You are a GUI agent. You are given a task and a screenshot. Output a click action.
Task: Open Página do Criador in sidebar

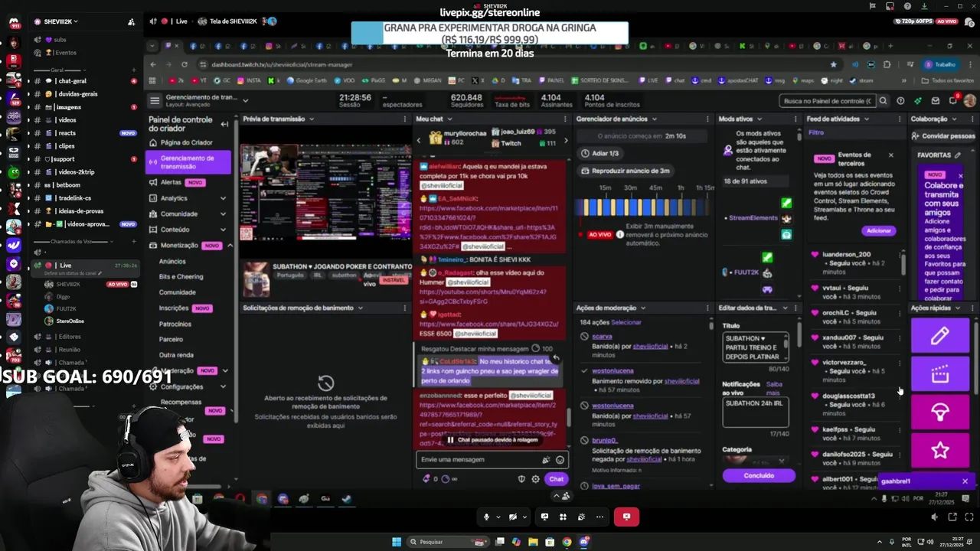click(186, 142)
